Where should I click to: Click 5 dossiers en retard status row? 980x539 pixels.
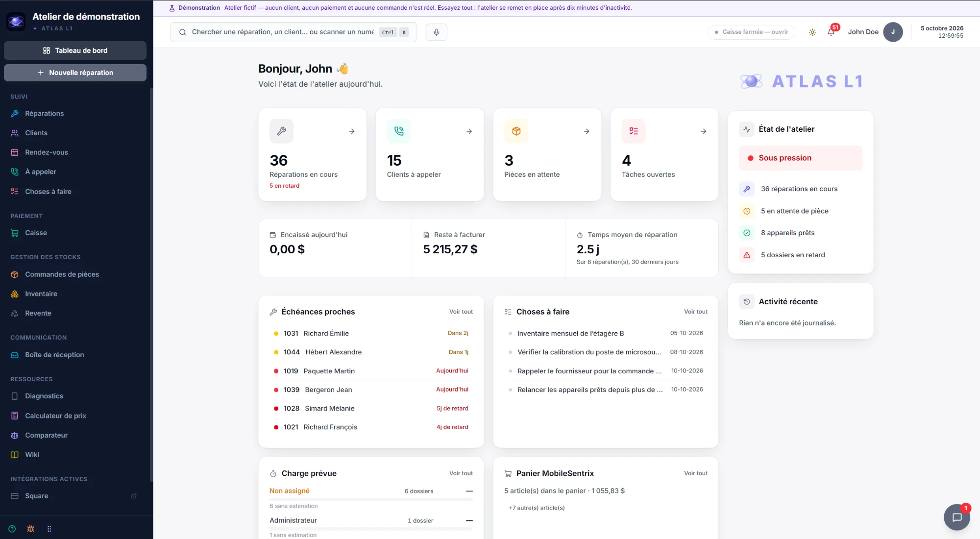(800, 255)
